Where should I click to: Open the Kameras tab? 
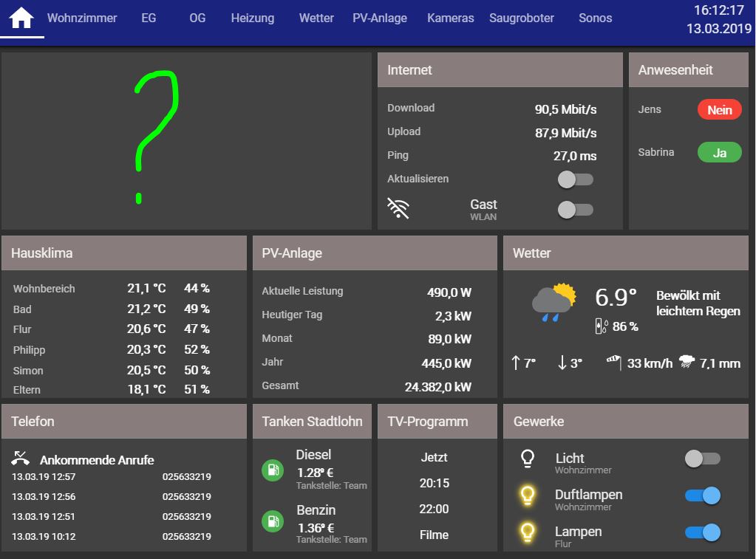pyautogui.click(x=450, y=18)
